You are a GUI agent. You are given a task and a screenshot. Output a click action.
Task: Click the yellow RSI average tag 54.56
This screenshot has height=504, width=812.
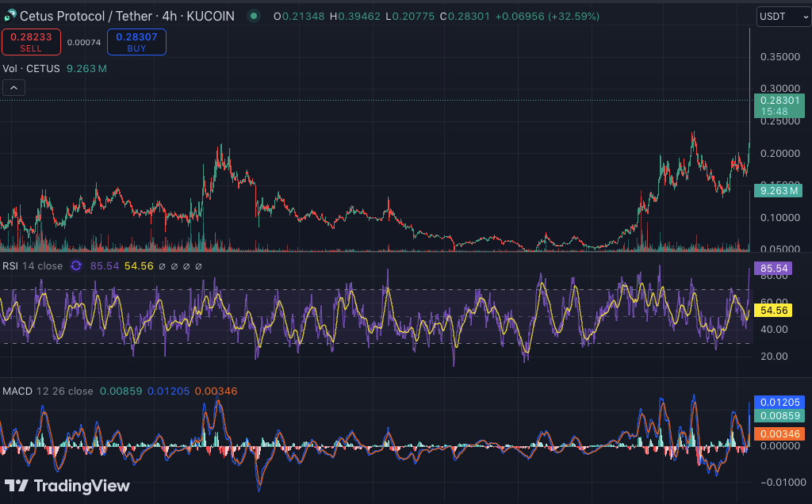[x=774, y=311]
